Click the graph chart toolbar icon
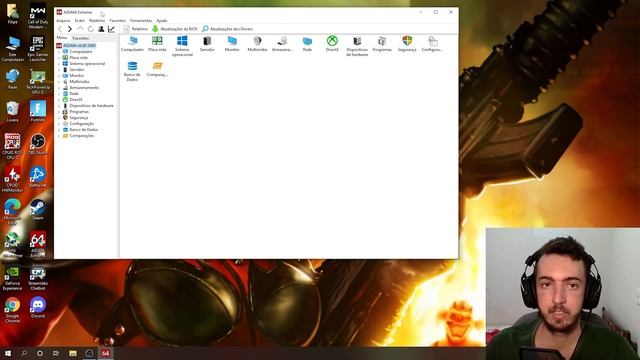The width and height of the screenshot is (640, 360). pos(111,29)
